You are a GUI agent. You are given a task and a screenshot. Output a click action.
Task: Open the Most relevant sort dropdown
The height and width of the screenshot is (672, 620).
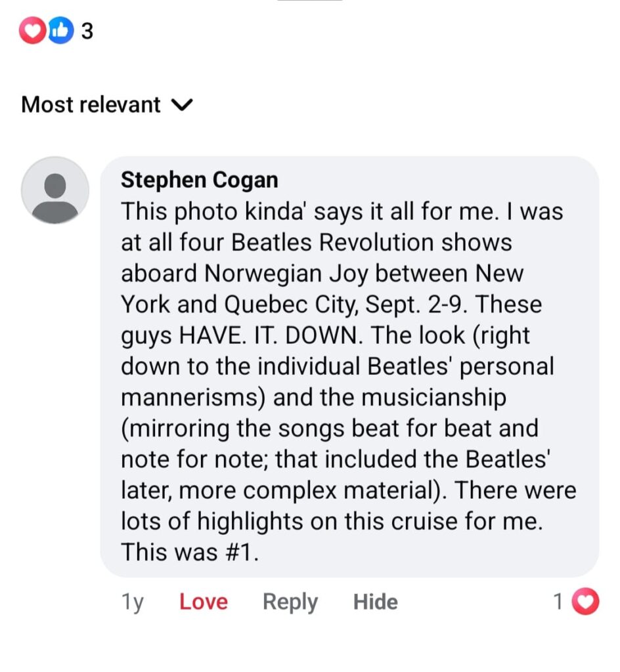91,105
